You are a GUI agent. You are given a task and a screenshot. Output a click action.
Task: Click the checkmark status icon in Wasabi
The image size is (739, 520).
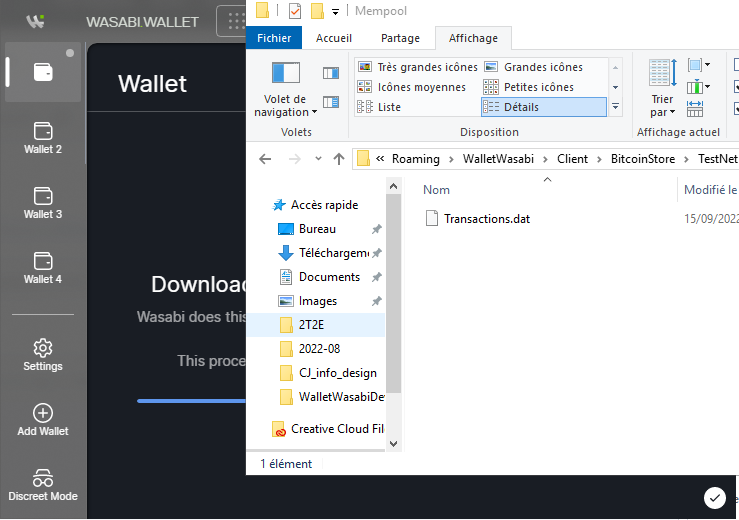714,498
